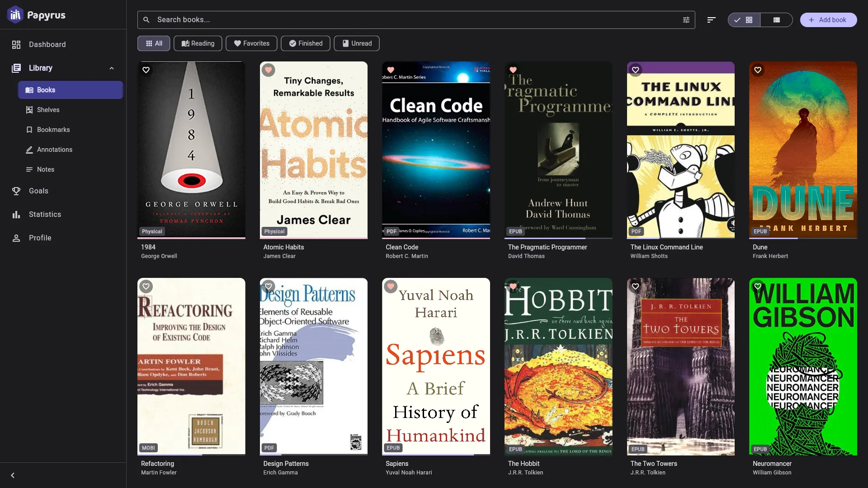Filter books by Favorites tab
868x488 pixels.
[251, 43]
